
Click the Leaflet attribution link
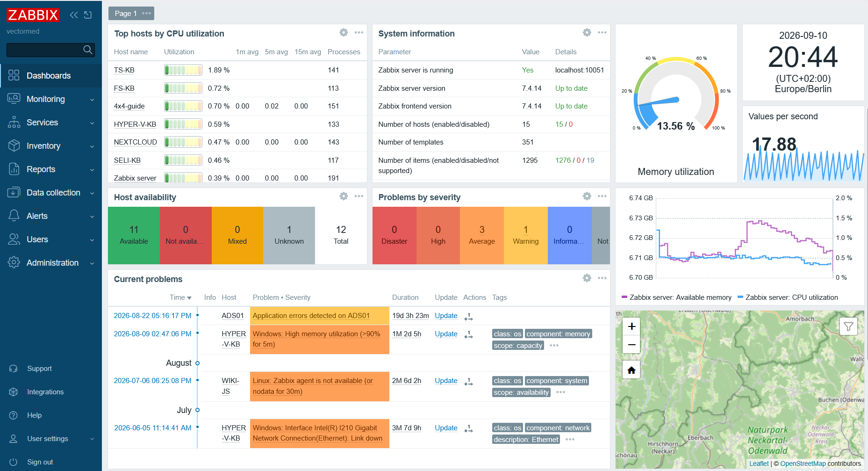pos(759,464)
